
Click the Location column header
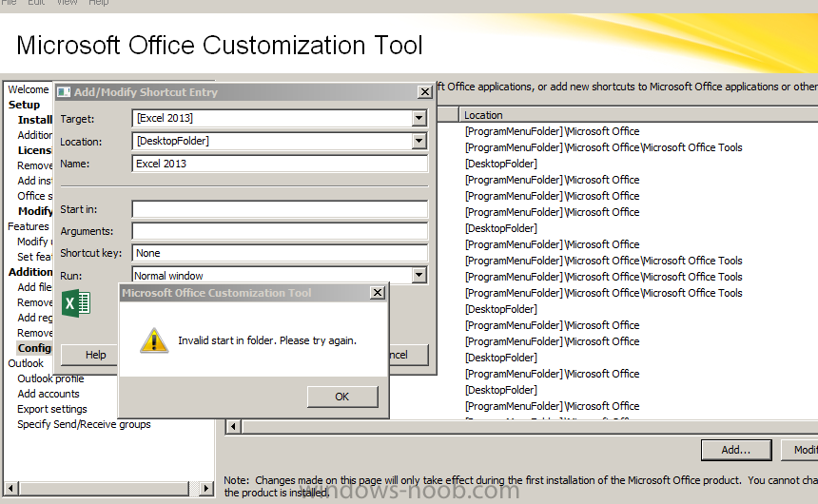pyautogui.click(x=638, y=115)
